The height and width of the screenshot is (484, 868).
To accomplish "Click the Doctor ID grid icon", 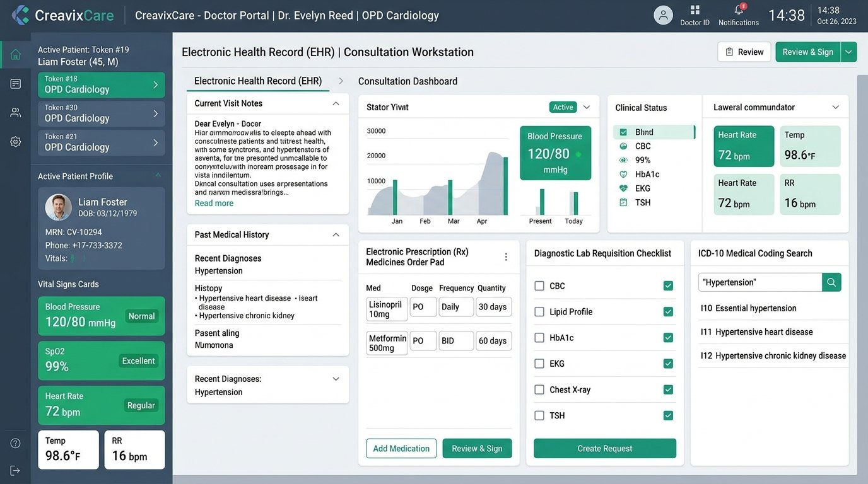I will [x=695, y=10].
